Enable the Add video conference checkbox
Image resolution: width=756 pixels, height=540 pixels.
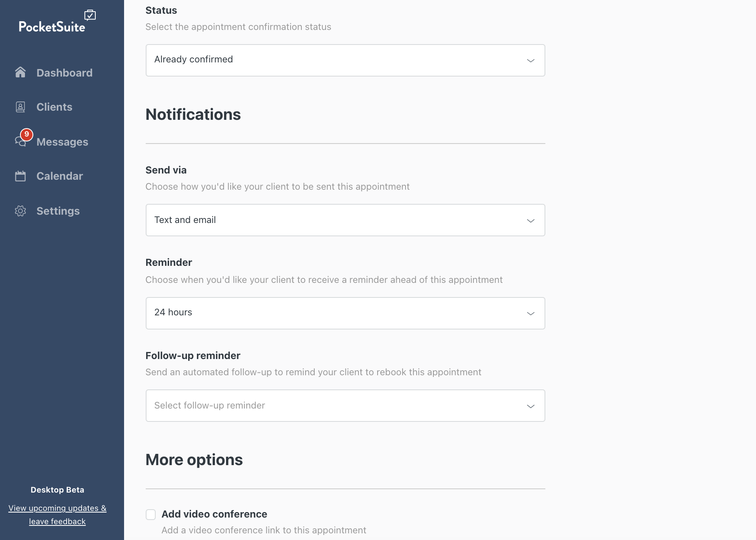click(151, 515)
